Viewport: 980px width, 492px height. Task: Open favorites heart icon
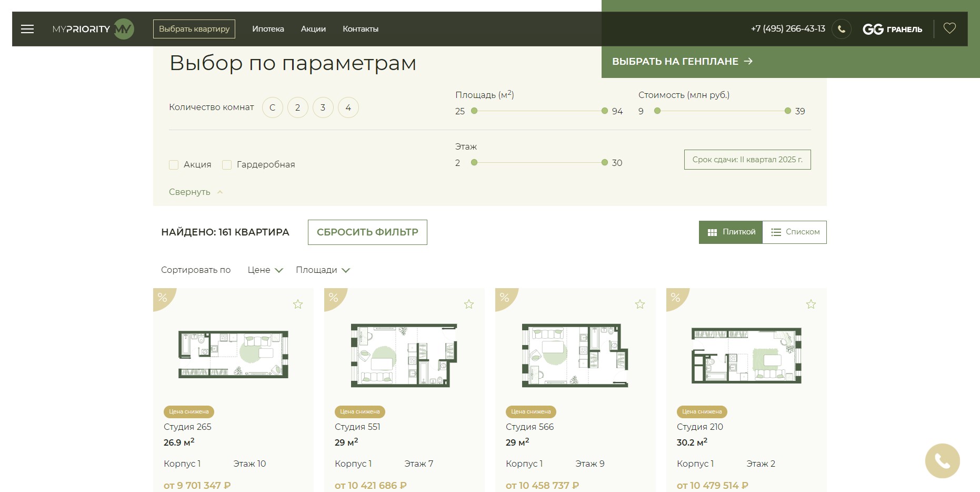[949, 28]
